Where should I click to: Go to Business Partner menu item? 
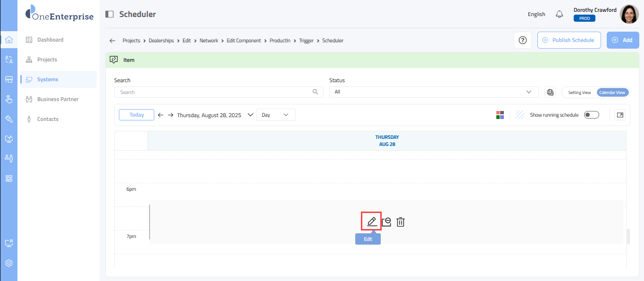[x=58, y=99]
